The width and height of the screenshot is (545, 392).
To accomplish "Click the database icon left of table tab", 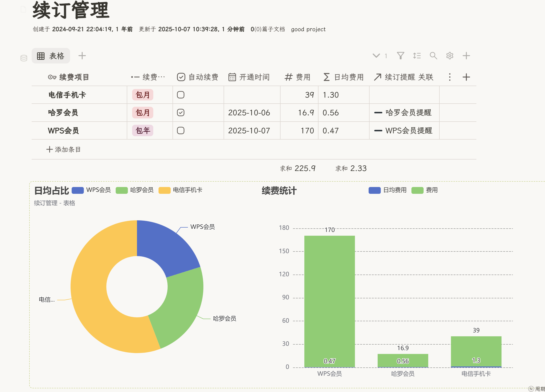I will pyautogui.click(x=24, y=58).
